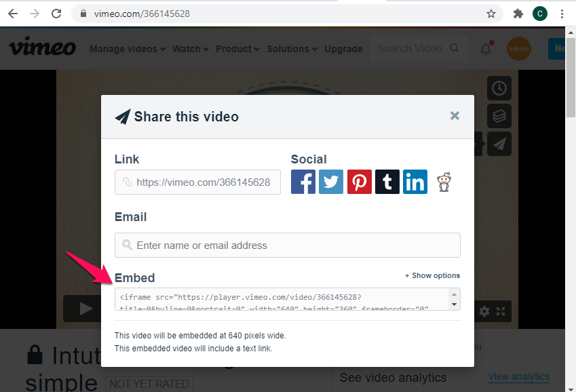576x392 pixels.
Task: Share video on LinkedIn
Action: pyautogui.click(x=415, y=182)
